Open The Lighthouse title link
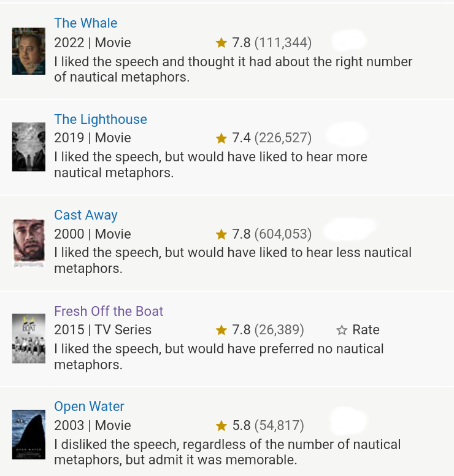 [101, 119]
